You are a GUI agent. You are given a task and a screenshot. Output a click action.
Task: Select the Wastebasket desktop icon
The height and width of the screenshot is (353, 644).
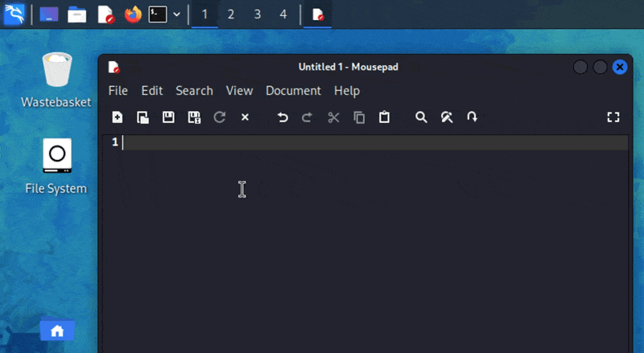coord(56,71)
